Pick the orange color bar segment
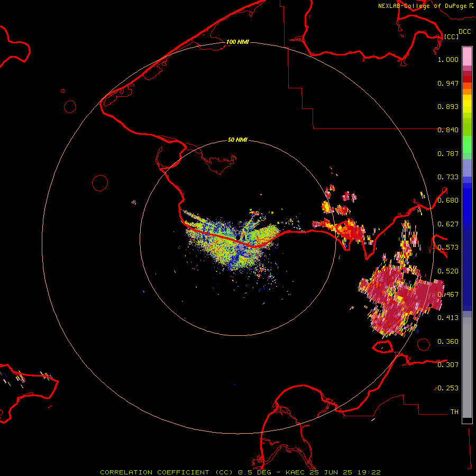Screen dimensions: 476x476 click(x=467, y=91)
